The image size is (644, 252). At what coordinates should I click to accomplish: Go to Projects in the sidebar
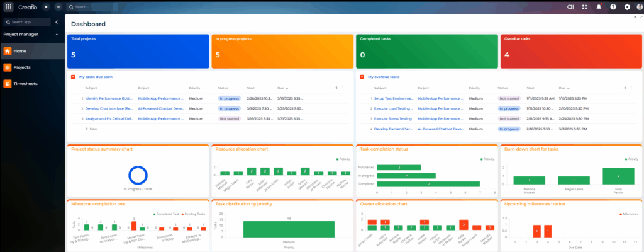pos(22,67)
